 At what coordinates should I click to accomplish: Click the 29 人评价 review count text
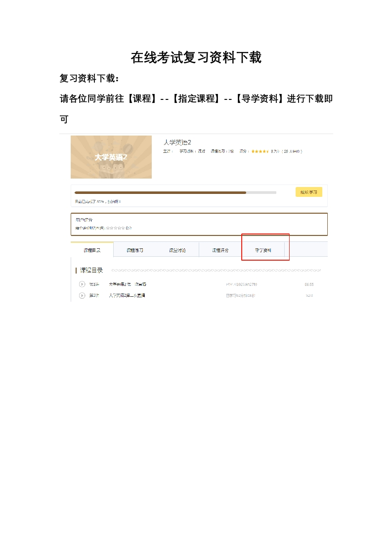(x=293, y=151)
